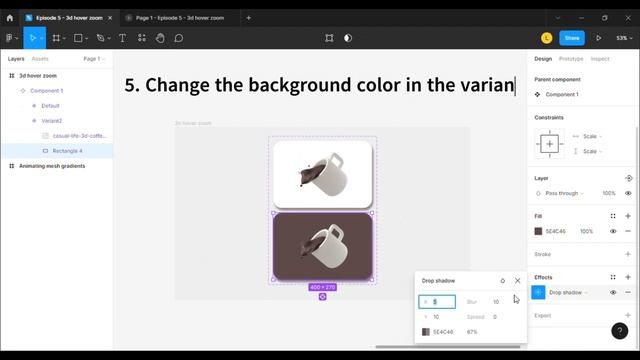Remove the fill with minus icon
The width and height of the screenshot is (640, 360).
[x=628, y=231]
